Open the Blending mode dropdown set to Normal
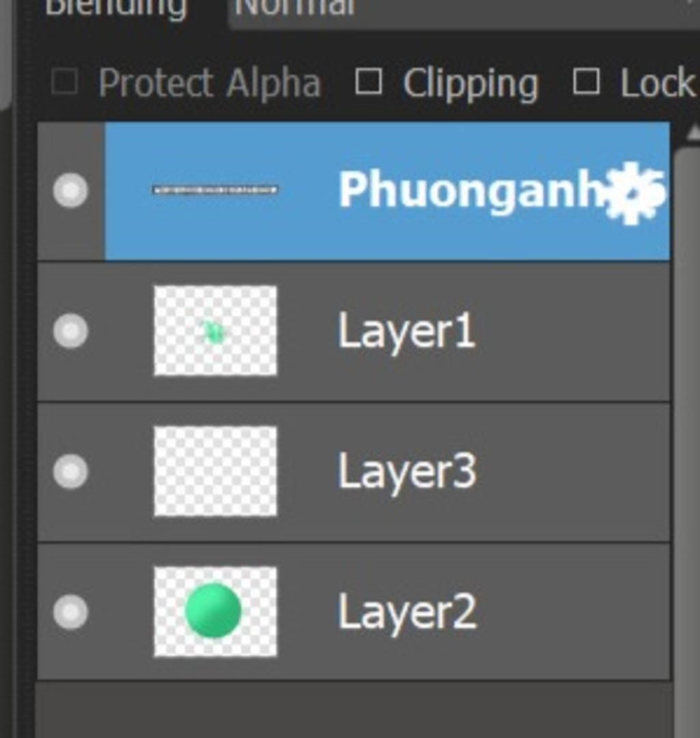 pos(458,10)
